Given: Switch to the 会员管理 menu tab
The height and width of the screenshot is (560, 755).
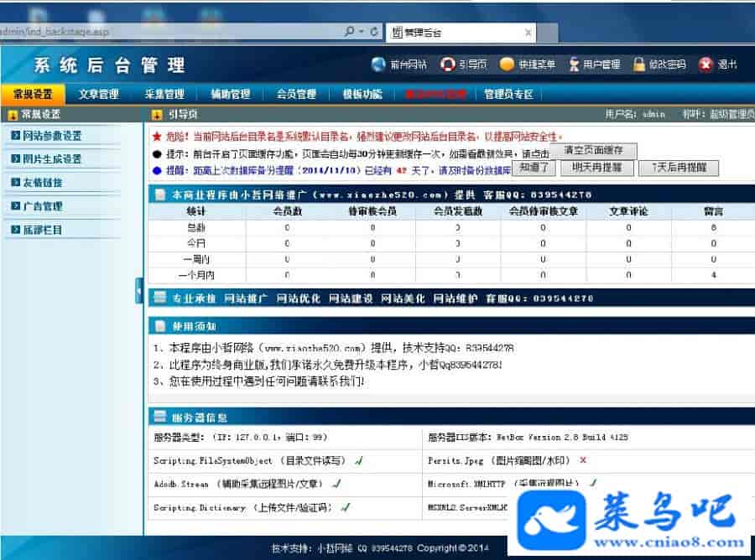Looking at the screenshot, I should [296, 94].
